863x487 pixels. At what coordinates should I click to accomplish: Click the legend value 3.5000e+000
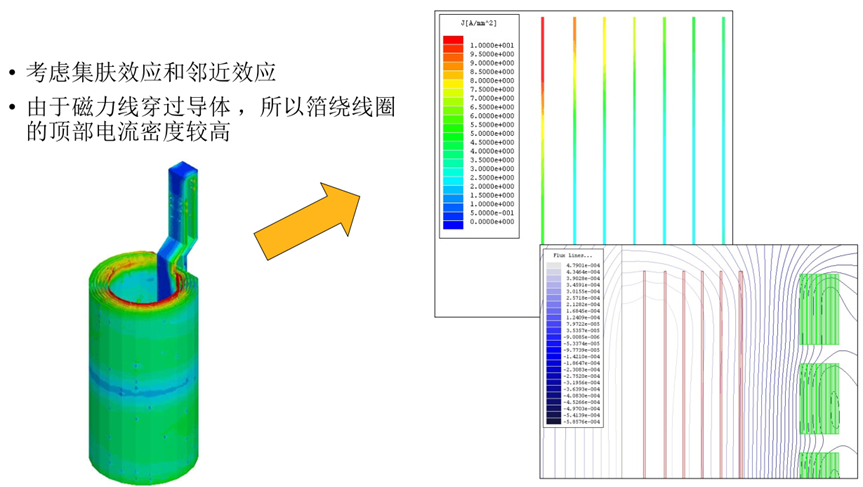pyautogui.click(x=492, y=160)
